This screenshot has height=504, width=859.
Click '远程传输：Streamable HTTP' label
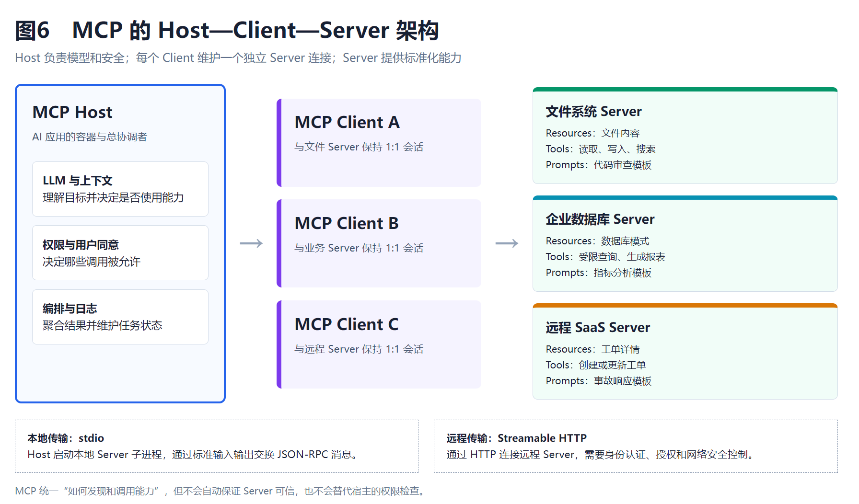(x=517, y=438)
